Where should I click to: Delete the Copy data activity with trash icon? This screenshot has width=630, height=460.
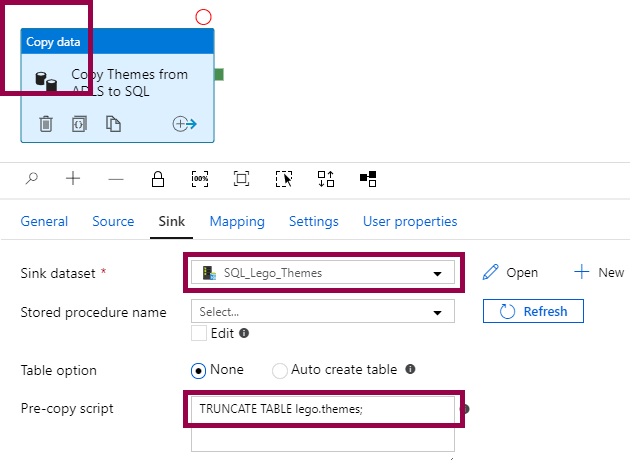pyautogui.click(x=46, y=124)
